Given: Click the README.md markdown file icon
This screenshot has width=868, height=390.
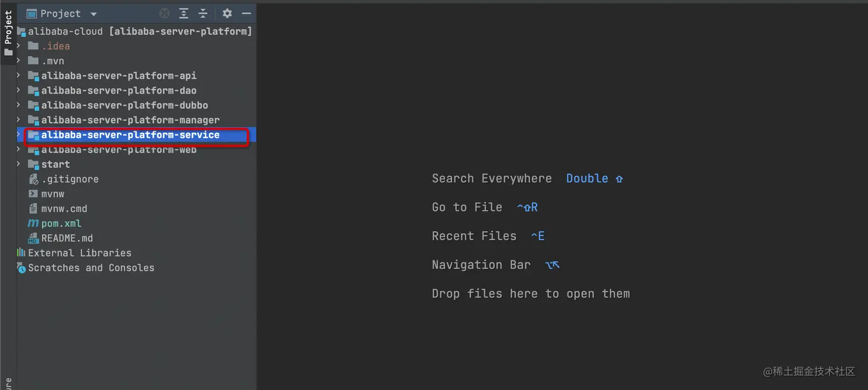Looking at the screenshot, I should pyautogui.click(x=33, y=238).
